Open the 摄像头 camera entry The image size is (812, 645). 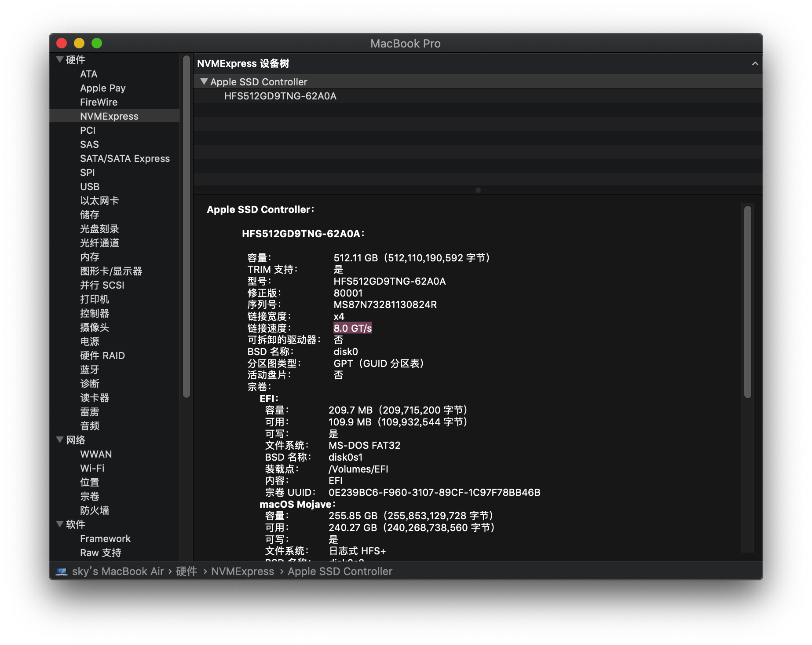(95, 327)
